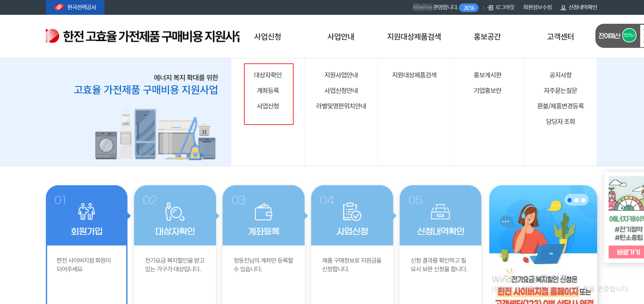Click text 정동진님의 계좌만 등록할 수 있습니다
Image resolution: width=644 pixels, height=304 pixels.
(263, 265)
